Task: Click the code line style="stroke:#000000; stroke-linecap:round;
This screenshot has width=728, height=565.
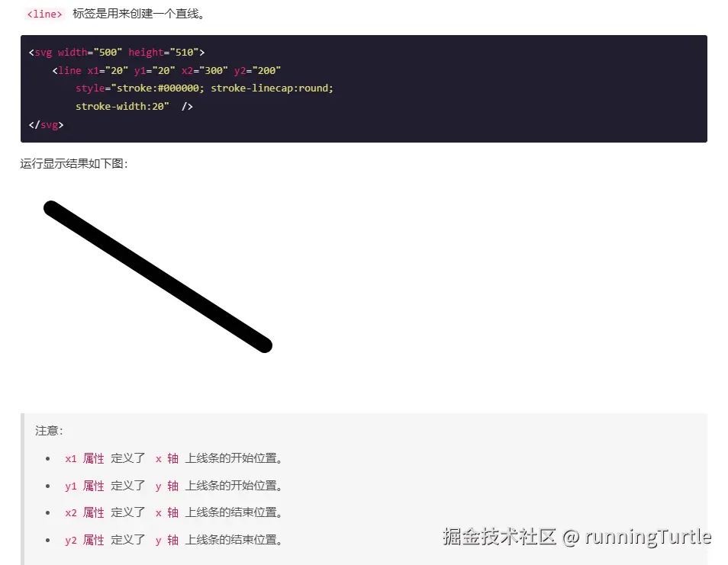Action: tap(205, 88)
